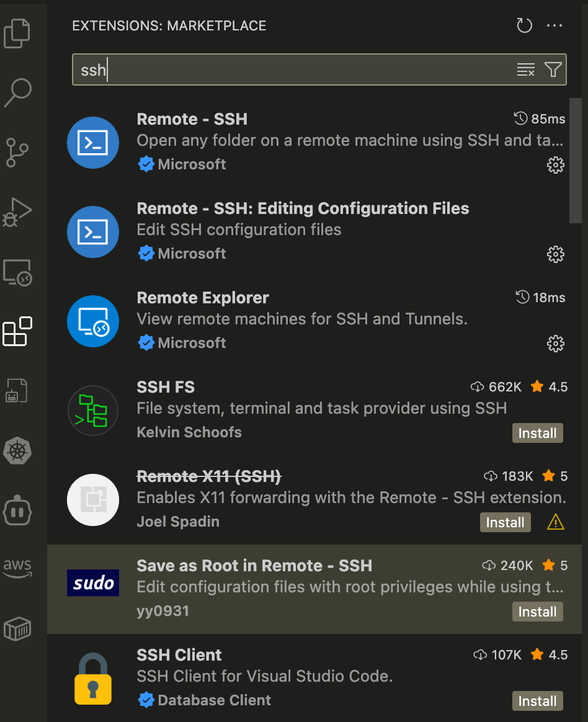This screenshot has height=722, width=588.
Task: Click verified badge beside Database Client
Action: (x=146, y=700)
